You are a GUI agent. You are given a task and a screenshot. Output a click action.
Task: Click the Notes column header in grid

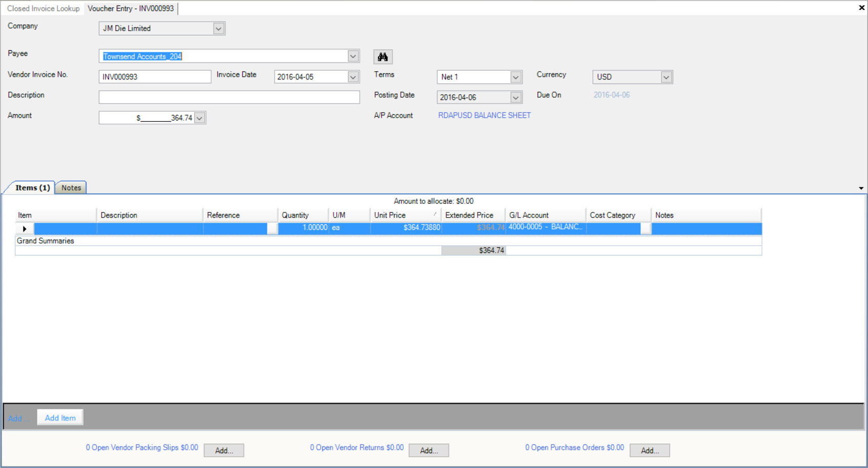(x=706, y=215)
